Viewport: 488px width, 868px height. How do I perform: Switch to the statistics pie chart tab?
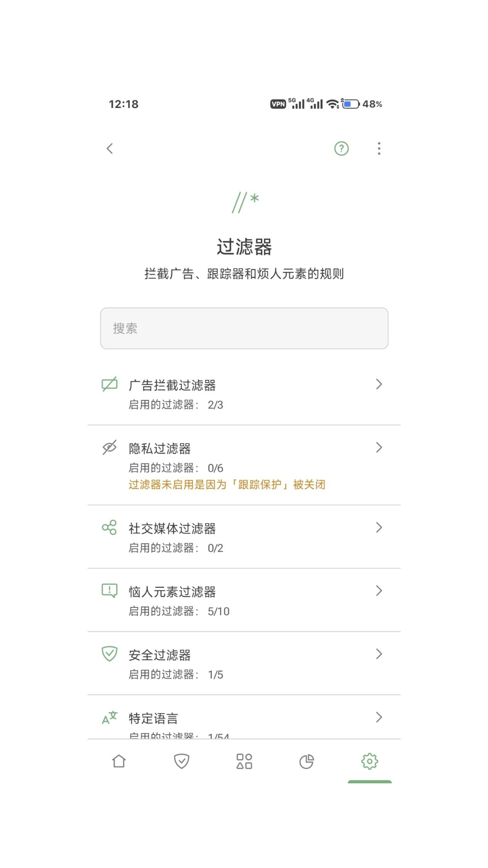click(307, 761)
